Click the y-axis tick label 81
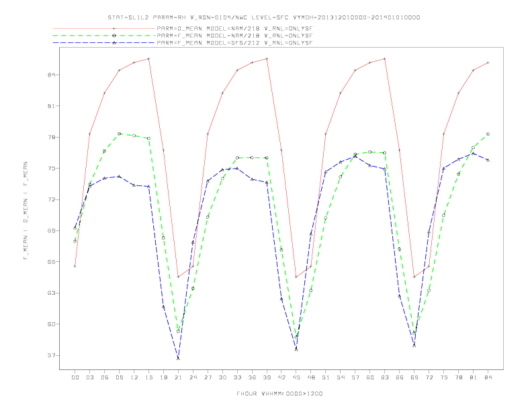 (x=51, y=106)
